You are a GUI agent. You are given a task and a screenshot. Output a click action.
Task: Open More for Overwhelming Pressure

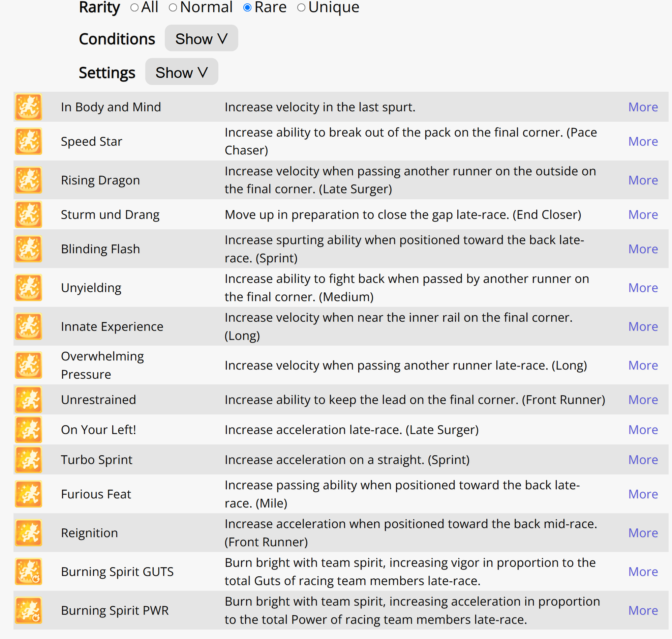tap(643, 366)
